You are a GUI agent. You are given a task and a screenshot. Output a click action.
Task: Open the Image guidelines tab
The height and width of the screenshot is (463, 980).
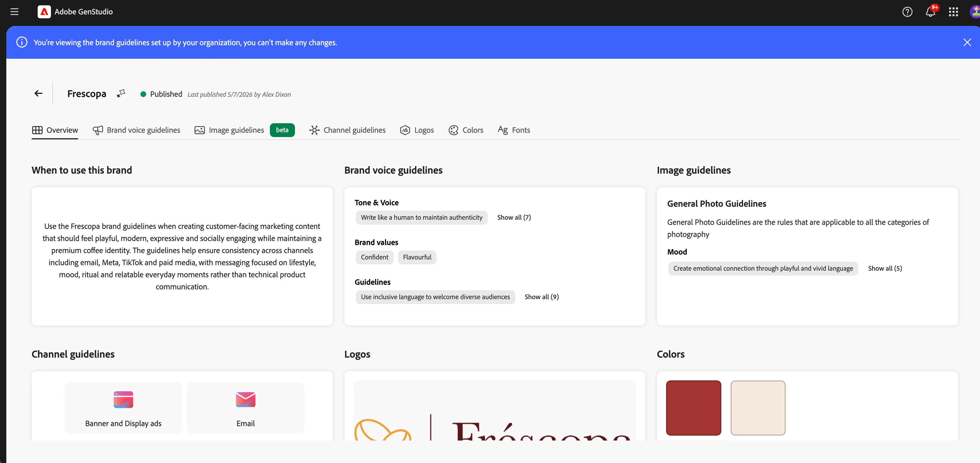click(x=229, y=130)
